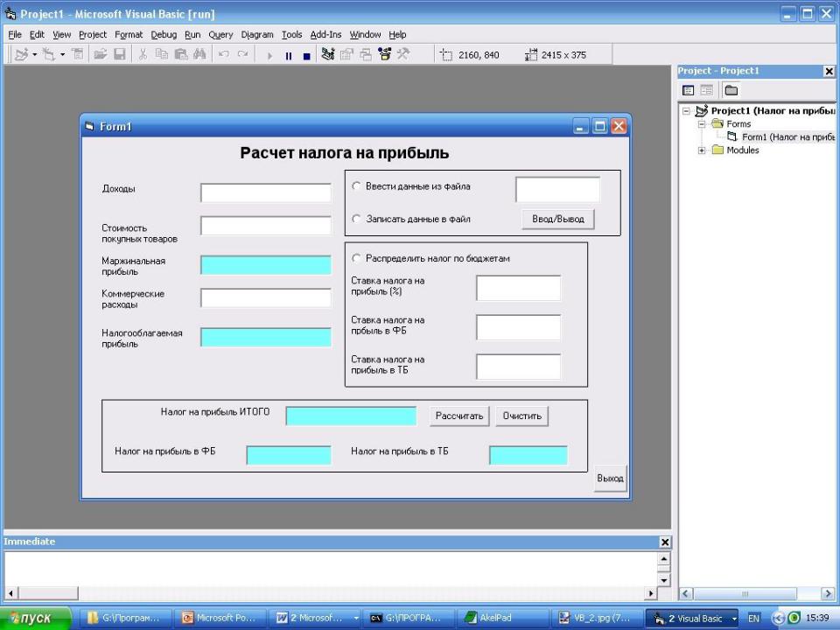The height and width of the screenshot is (630, 840).
Task: Open the Window menu
Action: coord(366,35)
